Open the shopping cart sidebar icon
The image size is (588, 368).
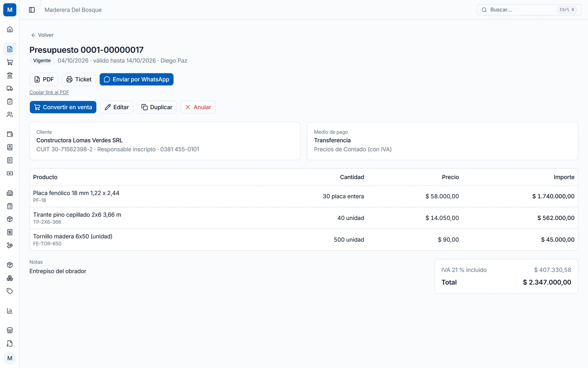coord(10,62)
